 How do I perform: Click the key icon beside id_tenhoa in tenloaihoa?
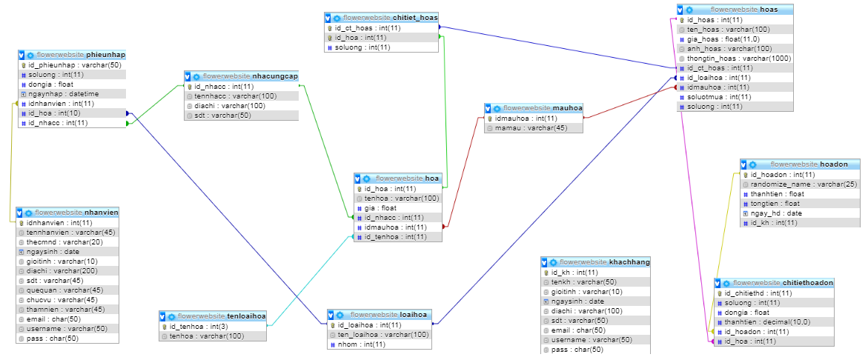coord(165,326)
